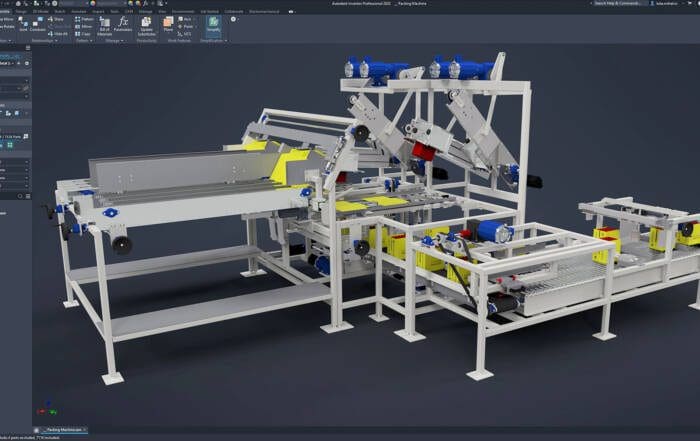Create a work Plane

[168, 24]
